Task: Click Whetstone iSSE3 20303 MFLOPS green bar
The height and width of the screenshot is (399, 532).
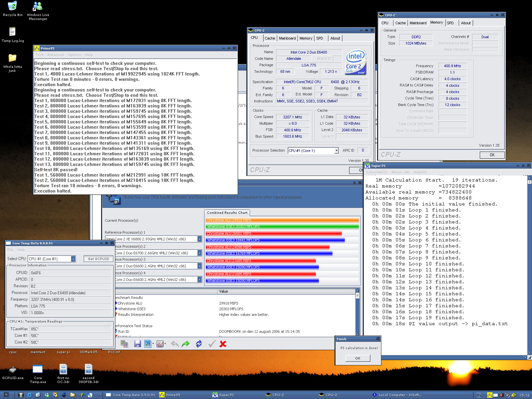Action: (x=282, y=226)
